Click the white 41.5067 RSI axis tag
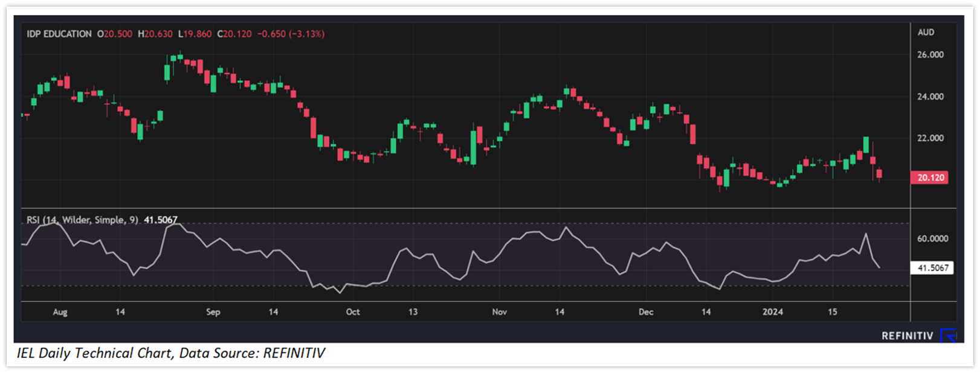 [932, 267]
